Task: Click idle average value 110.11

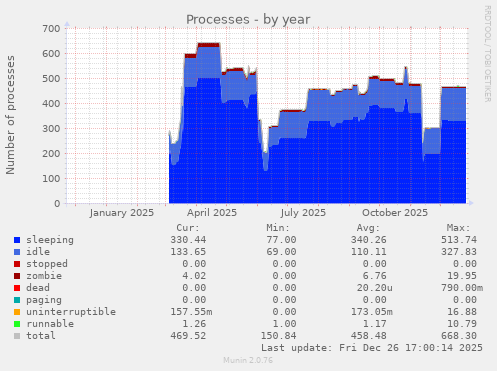Action: coord(369,252)
